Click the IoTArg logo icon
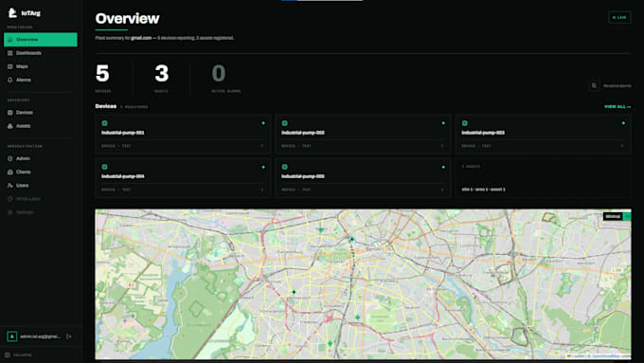This screenshot has width=644, height=363. coord(12,12)
